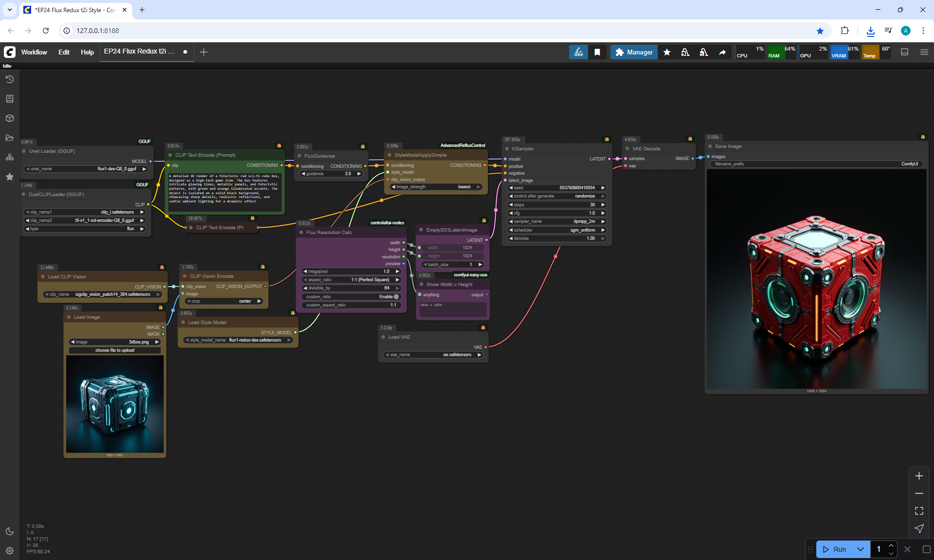Image resolution: width=934 pixels, height=560 pixels.
Task: Open the settings gear icon
Action: click(x=9, y=551)
